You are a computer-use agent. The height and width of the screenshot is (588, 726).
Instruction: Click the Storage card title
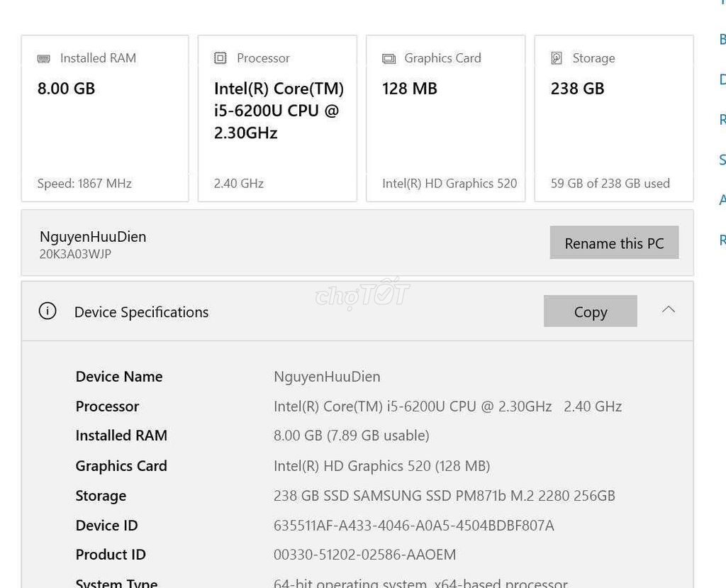(x=593, y=58)
